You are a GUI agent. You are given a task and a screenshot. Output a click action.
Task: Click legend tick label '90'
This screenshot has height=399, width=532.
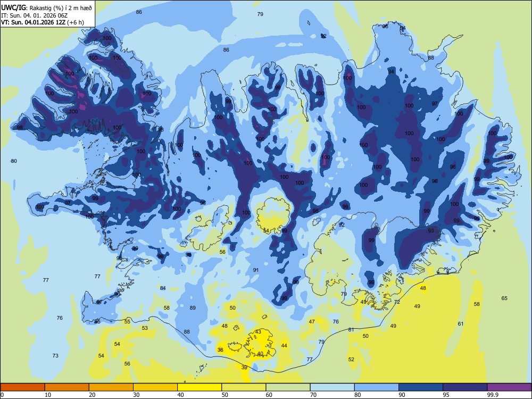tap(402, 395)
